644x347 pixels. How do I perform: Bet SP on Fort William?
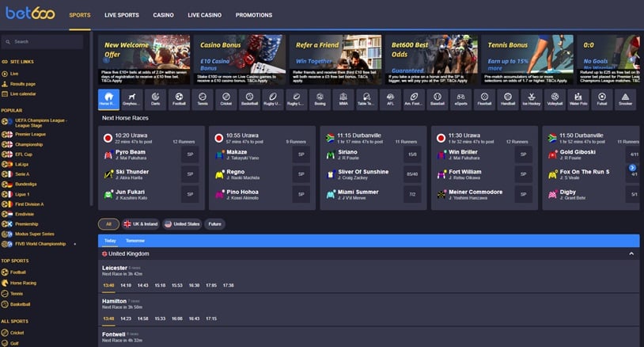tap(523, 174)
